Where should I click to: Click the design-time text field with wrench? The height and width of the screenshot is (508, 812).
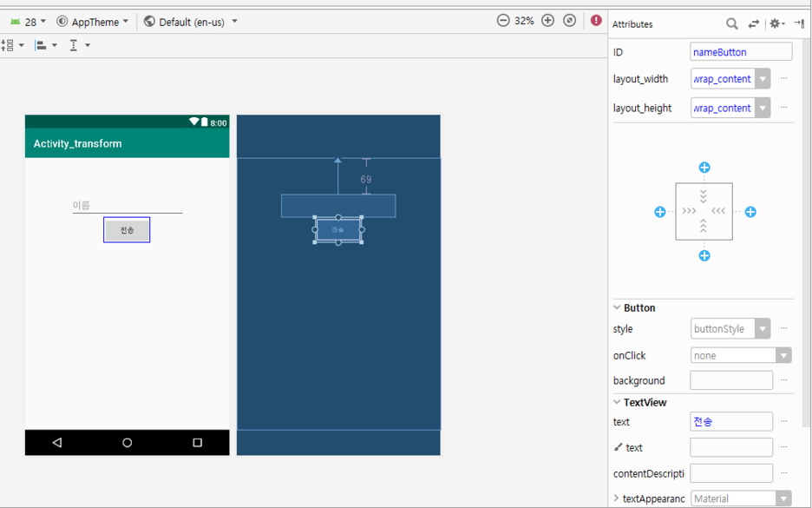731,447
